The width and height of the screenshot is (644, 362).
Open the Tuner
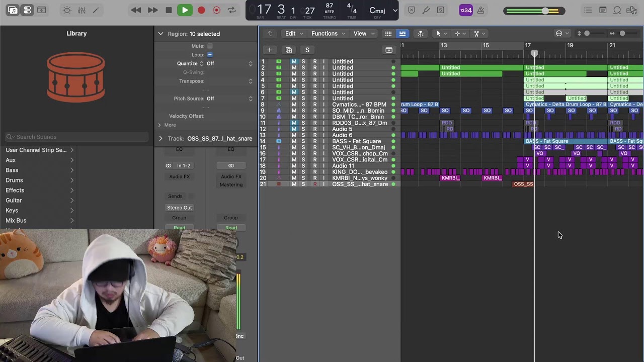[426, 10]
